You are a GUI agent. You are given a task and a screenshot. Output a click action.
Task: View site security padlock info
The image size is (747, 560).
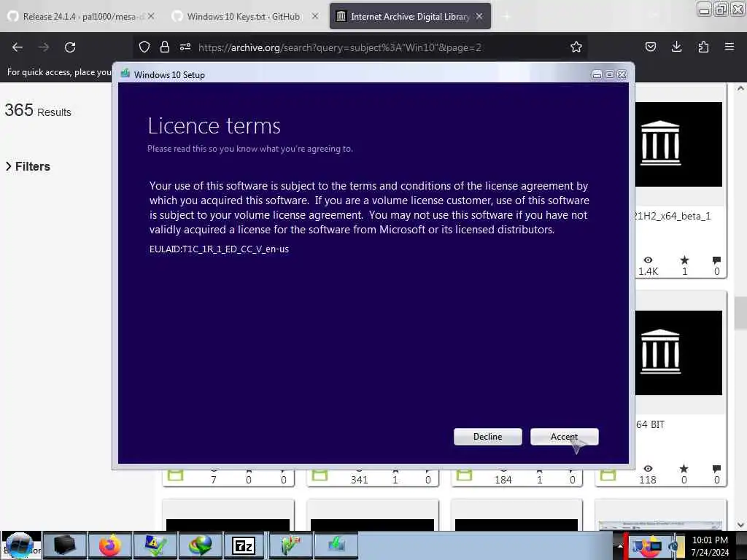click(165, 47)
